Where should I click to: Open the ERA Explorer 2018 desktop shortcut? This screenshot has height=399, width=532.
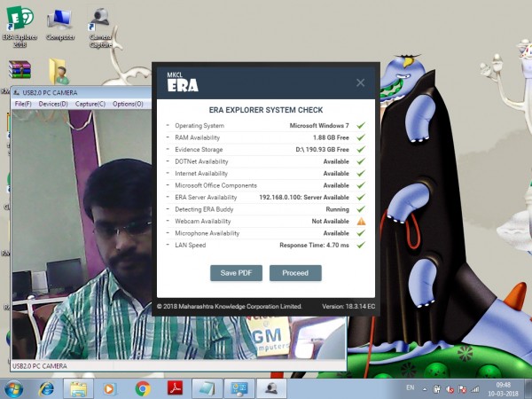click(x=20, y=26)
